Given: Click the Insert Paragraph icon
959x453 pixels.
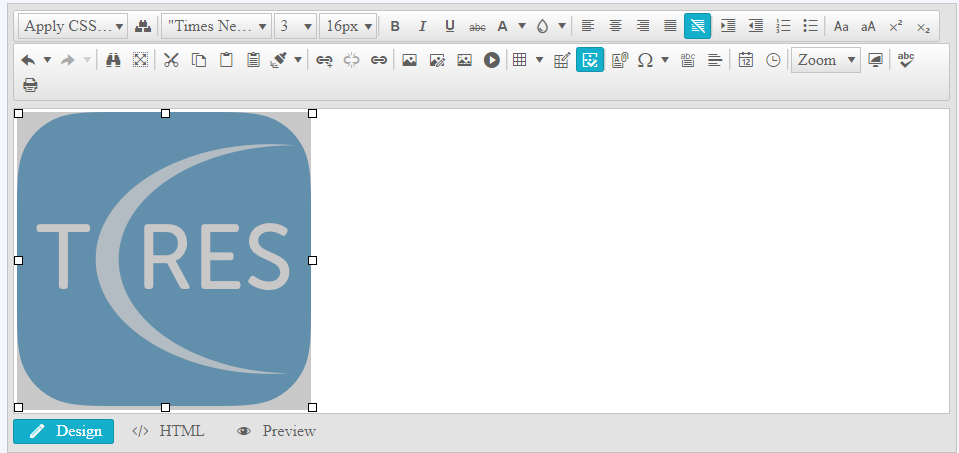Looking at the screenshot, I should pos(687,60).
